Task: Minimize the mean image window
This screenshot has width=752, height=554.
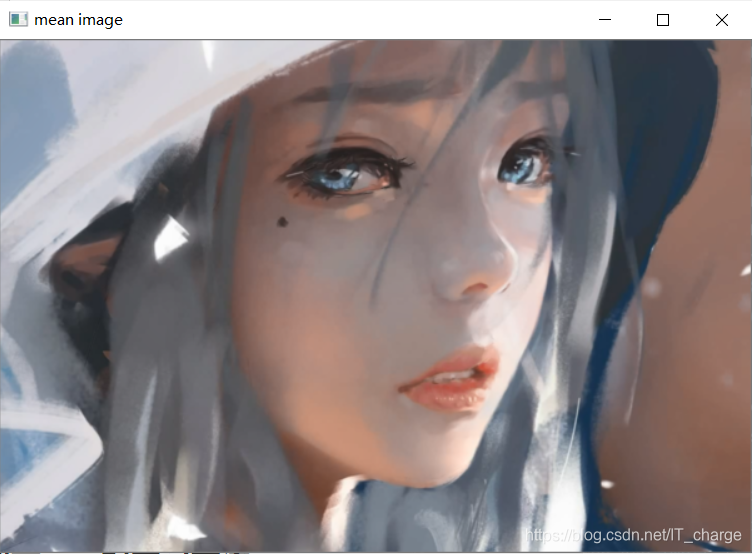Action: (605, 20)
